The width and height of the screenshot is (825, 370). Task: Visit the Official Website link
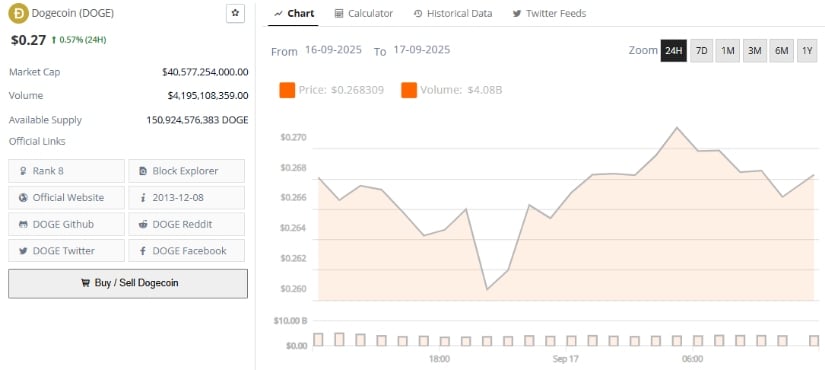click(66, 197)
